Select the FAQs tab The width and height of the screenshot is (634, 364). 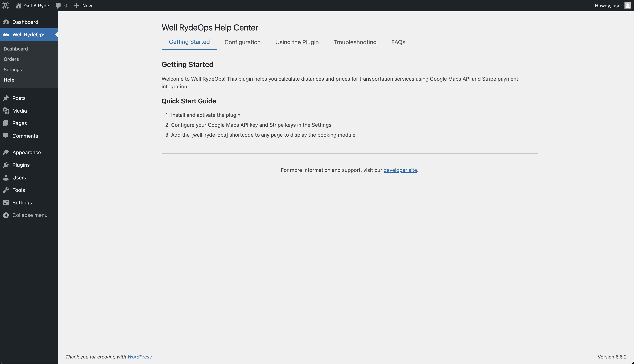pos(398,42)
